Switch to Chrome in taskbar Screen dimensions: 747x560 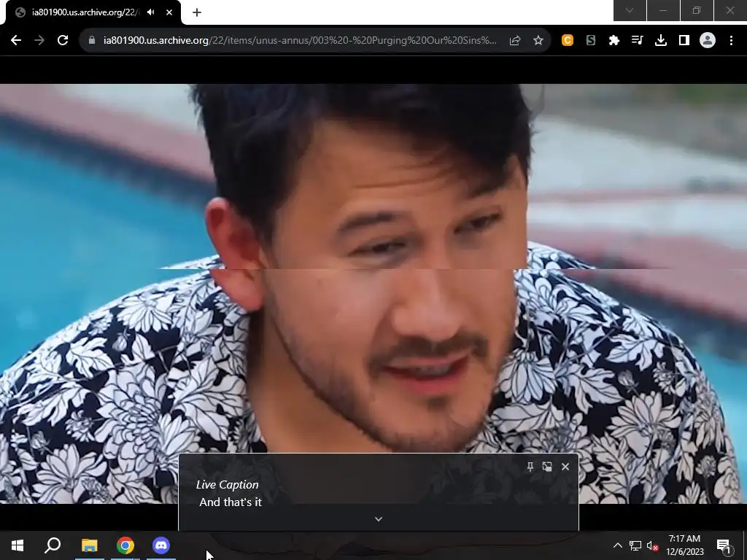click(125, 545)
